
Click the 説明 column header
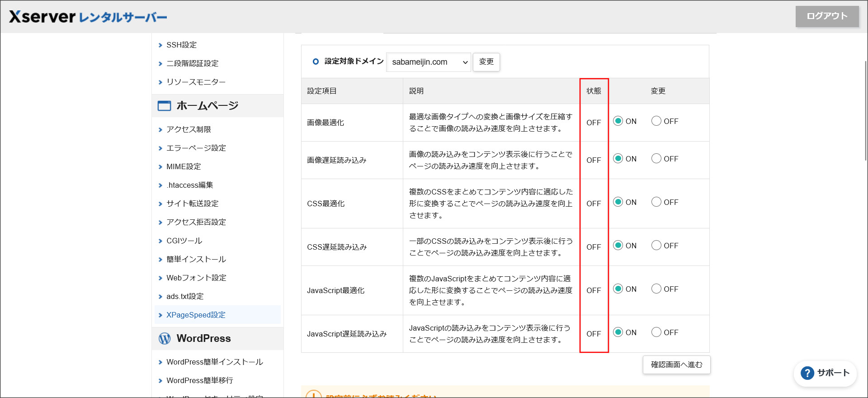(416, 91)
